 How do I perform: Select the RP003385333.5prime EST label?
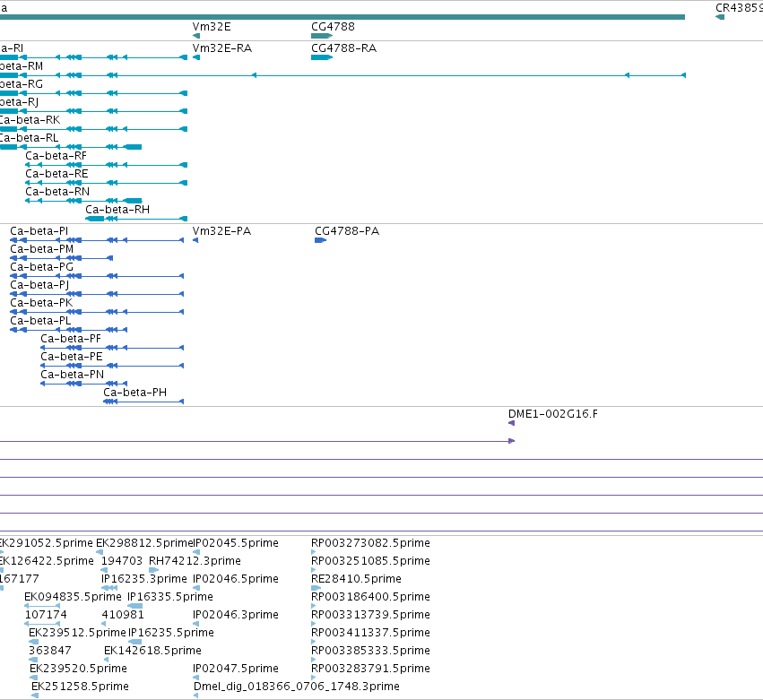click(370, 651)
